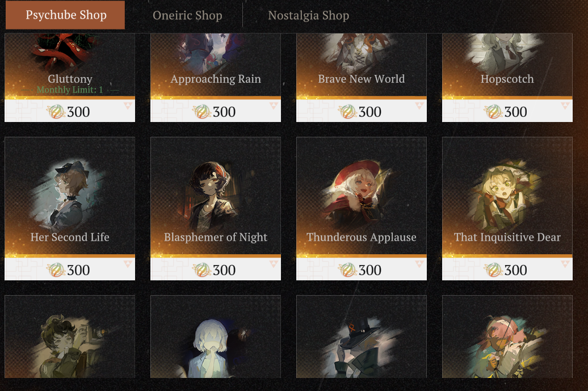Click the triangle marker on Thunderous Applause price bar
The height and width of the screenshot is (391, 588).
pyautogui.click(x=419, y=264)
